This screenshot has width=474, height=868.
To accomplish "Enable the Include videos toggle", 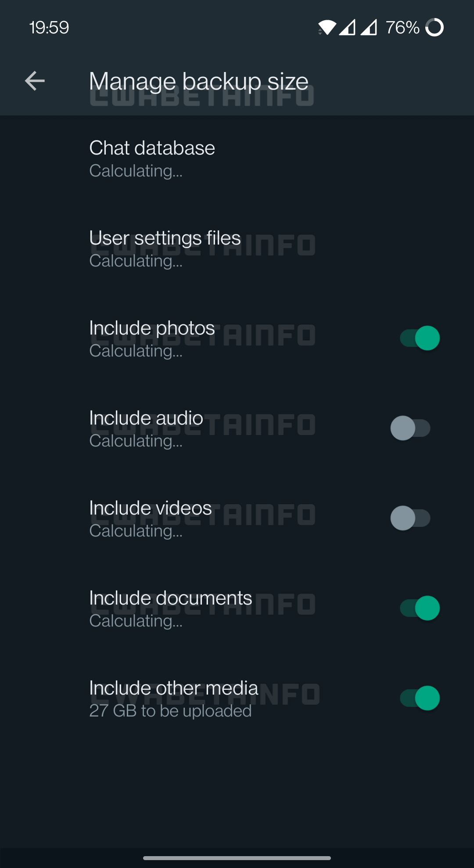I will (410, 518).
